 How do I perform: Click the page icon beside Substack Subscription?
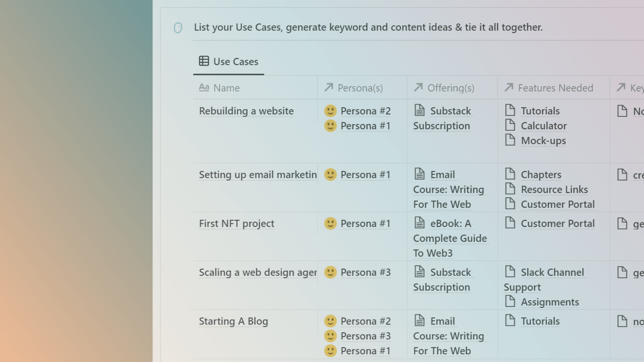[420, 109]
